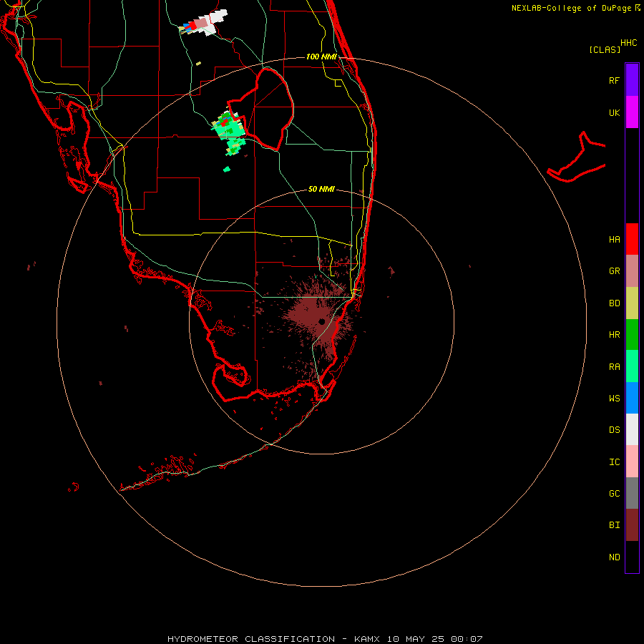Image resolution: width=644 pixels, height=644 pixels.
Task: Click the 'HA' legend label
Action: [x=614, y=240]
